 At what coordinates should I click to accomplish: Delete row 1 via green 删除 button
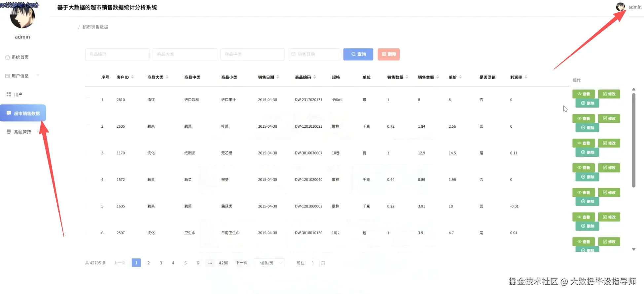pos(587,103)
